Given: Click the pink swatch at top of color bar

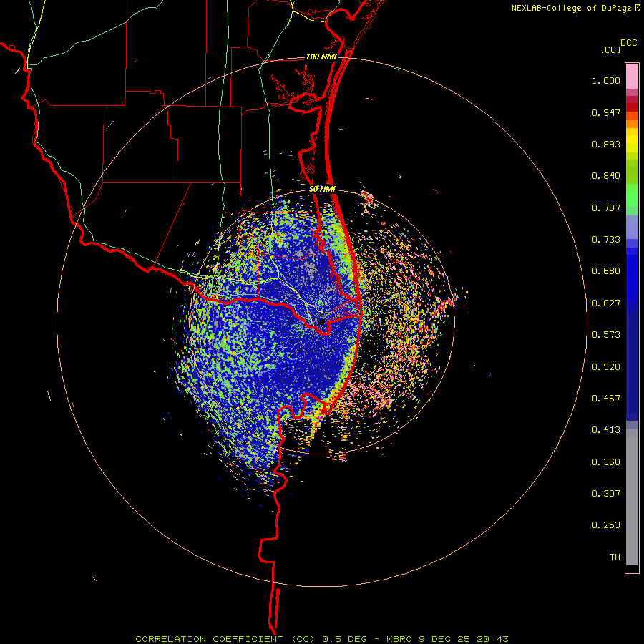Looking at the screenshot, I should (x=632, y=77).
